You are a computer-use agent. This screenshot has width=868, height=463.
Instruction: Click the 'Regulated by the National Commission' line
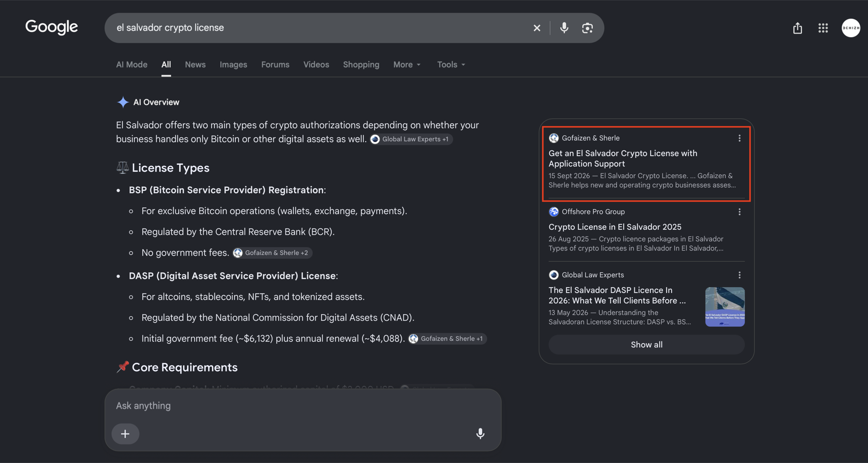pyautogui.click(x=278, y=318)
